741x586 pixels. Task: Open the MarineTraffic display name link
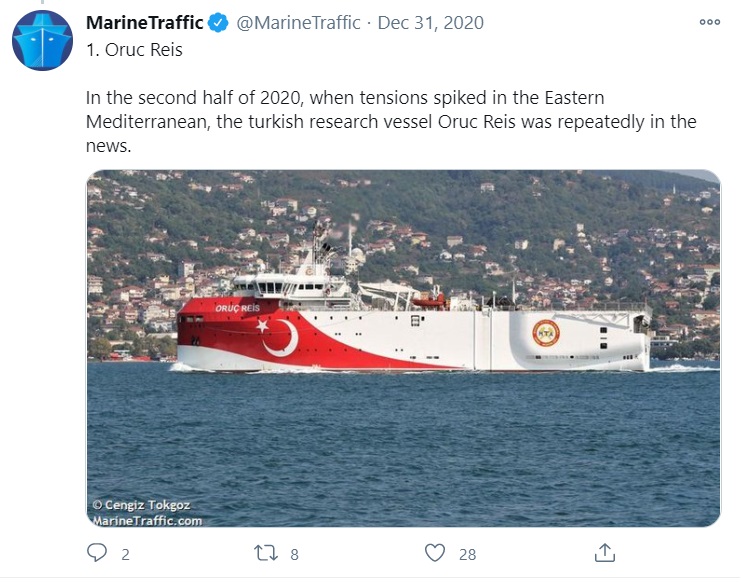click(145, 23)
